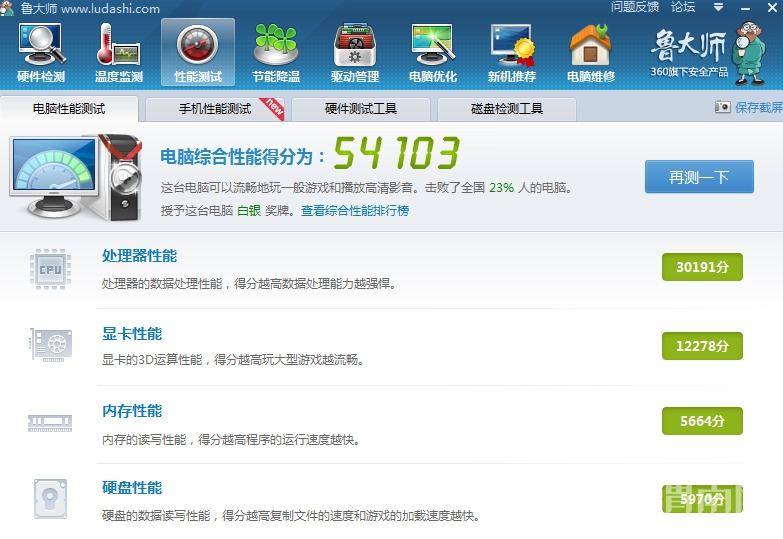Click the 再测一下 retest button
Viewport: 783px width, 539px height.
(x=699, y=177)
